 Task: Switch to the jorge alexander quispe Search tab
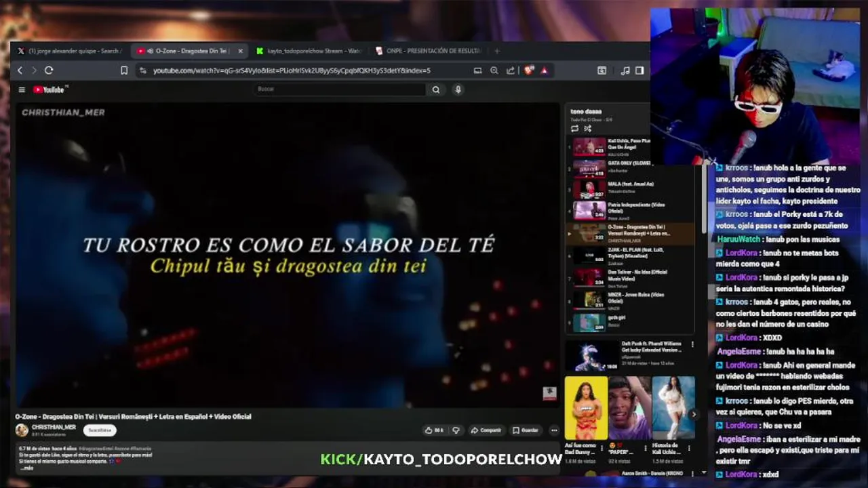pyautogui.click(x=70, y=51)
